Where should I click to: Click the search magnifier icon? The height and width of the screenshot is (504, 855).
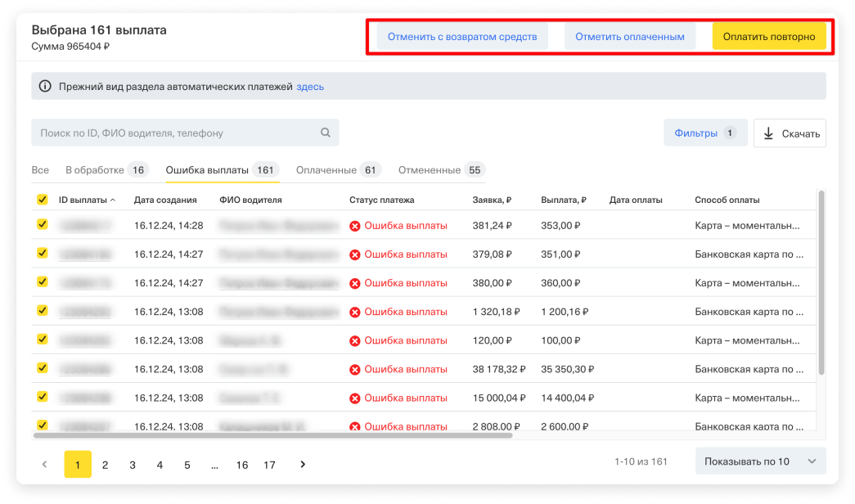coord(325,133)
